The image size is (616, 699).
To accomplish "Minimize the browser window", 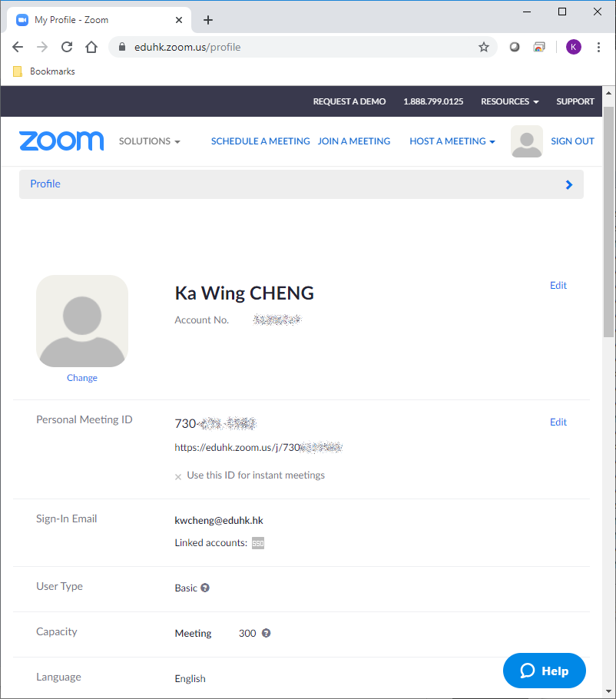I will tap(527, 12).
